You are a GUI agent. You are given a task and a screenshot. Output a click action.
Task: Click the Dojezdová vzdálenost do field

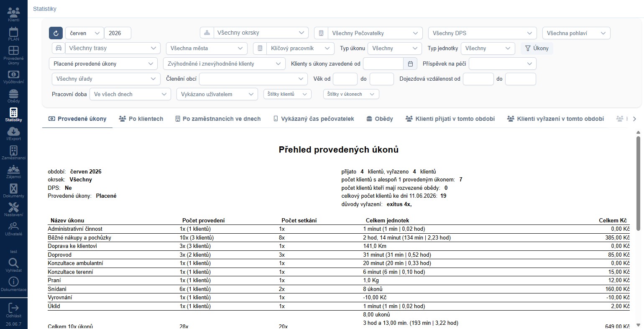(520, 79)
